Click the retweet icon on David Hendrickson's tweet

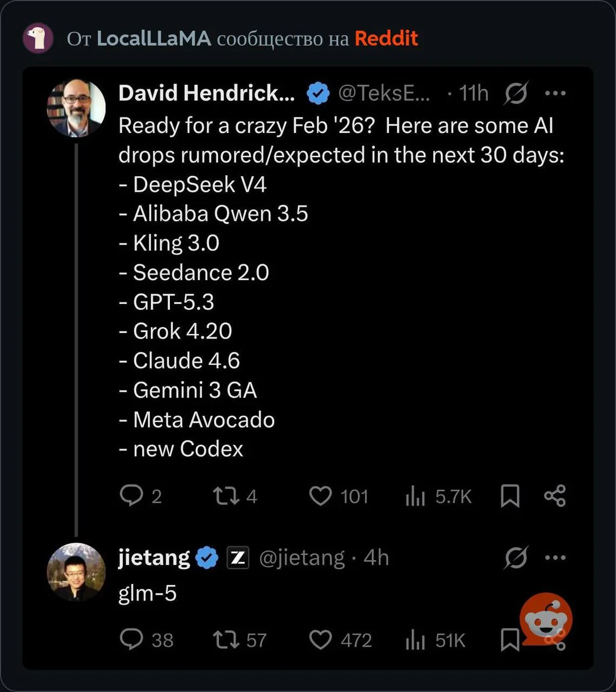(226, 496)
